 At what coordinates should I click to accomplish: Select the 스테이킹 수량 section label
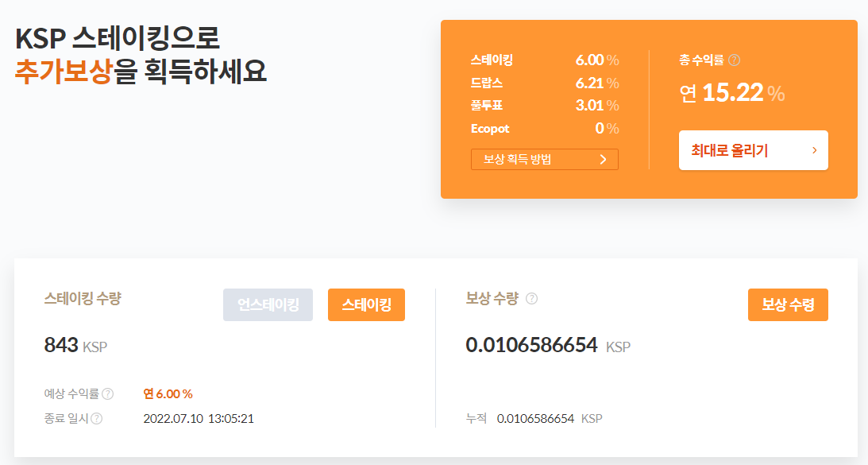pos(83,299)
